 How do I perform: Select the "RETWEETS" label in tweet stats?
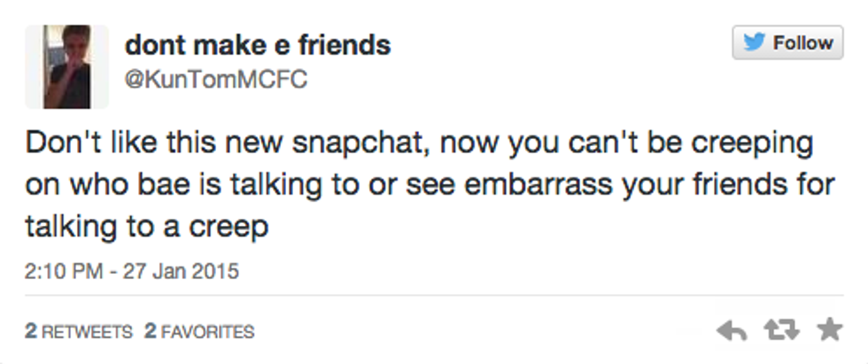click(86, 332)
